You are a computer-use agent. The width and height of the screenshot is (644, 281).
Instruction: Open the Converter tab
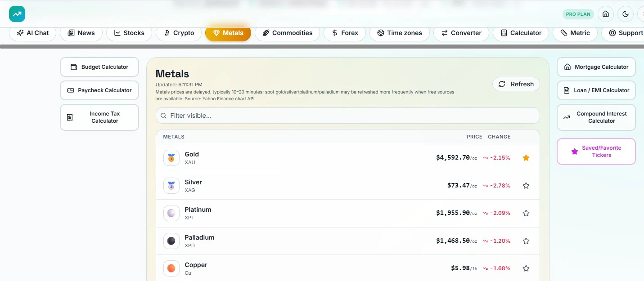coord(461,33)
